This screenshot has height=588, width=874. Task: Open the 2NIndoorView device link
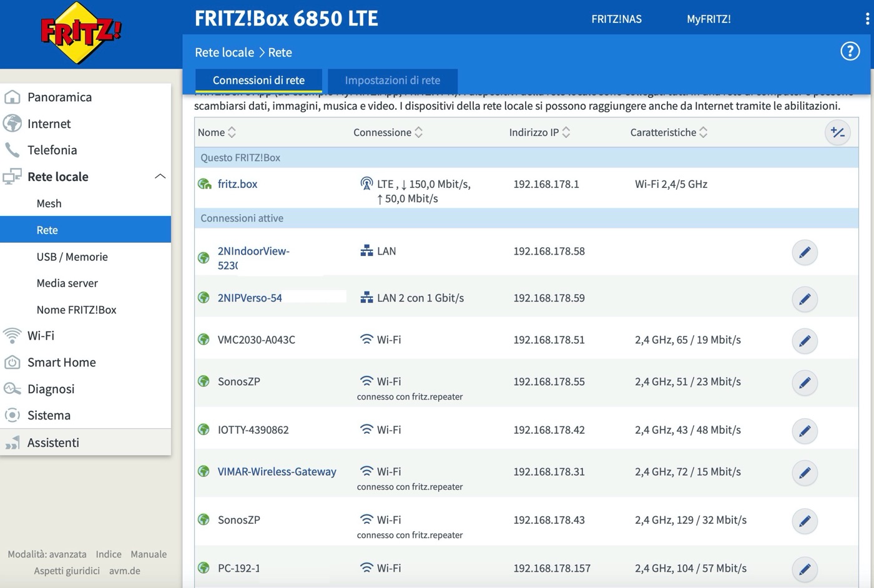coord(253,258)
